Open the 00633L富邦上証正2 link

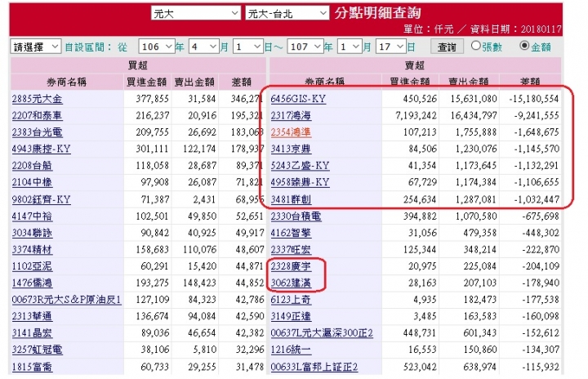point(314,367)
